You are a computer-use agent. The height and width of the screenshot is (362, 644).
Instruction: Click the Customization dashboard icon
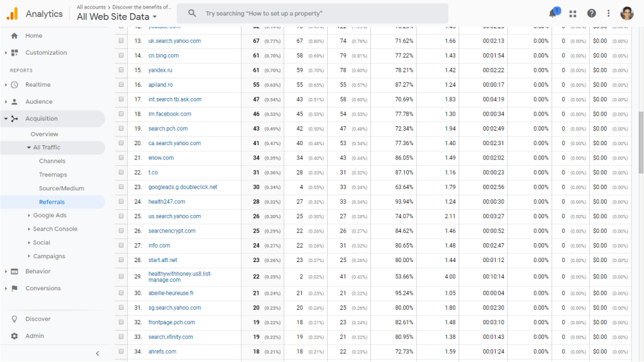click(14, 53)
